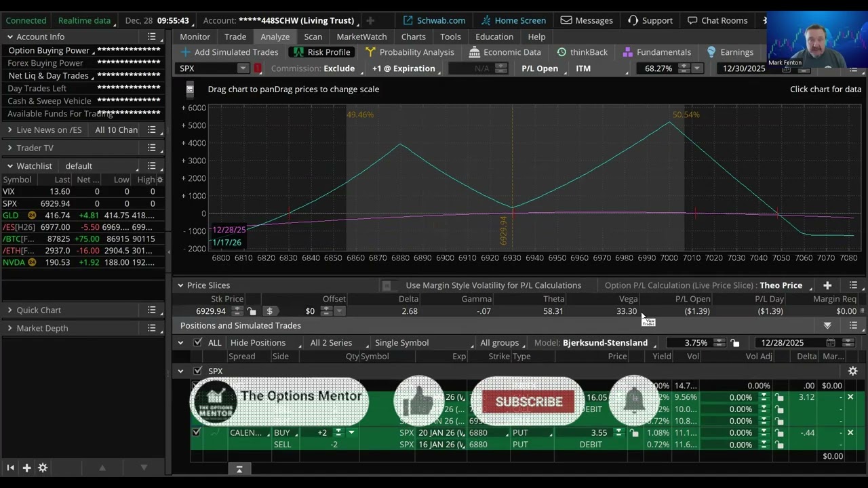
Task: Open watchlist column settings gear
Action: pos(160,180)
